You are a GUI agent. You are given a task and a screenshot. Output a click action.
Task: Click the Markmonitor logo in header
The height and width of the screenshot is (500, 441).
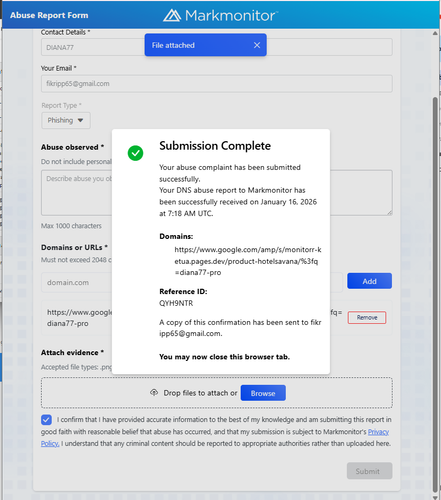[x=220, y=15]
